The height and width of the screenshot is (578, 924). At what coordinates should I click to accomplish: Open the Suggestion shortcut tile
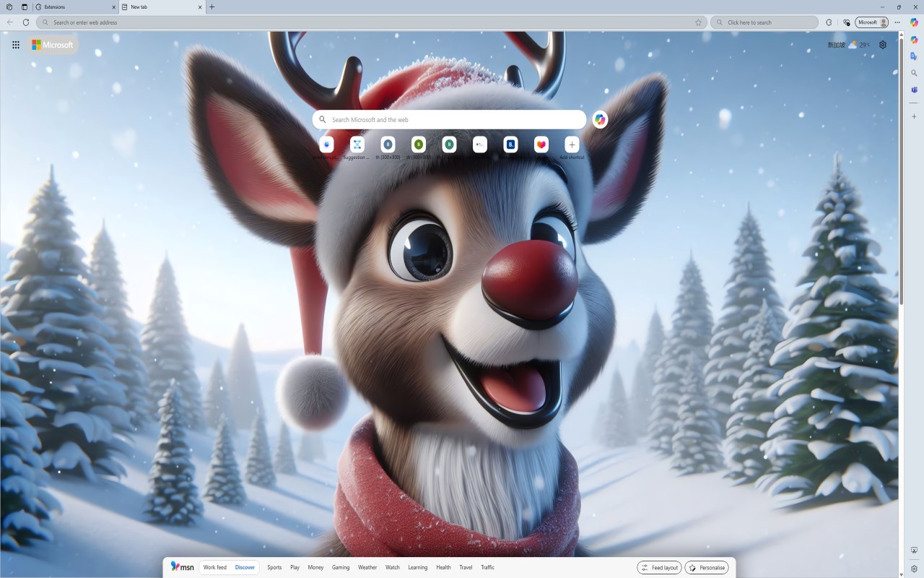[x=357, y=147]
